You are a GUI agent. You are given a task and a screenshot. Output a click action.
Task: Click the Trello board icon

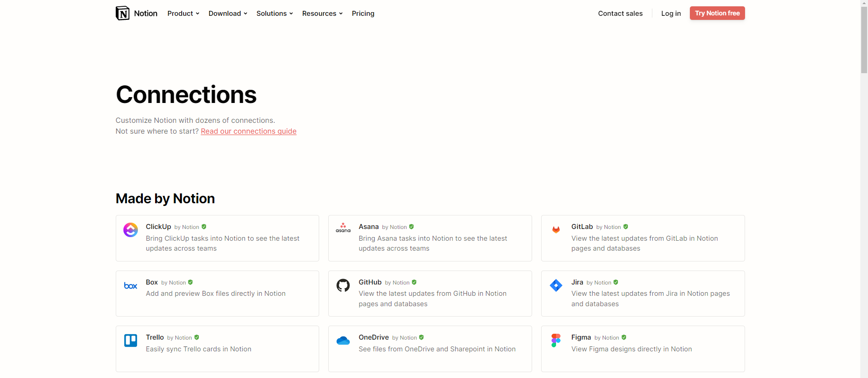[131, 341]
